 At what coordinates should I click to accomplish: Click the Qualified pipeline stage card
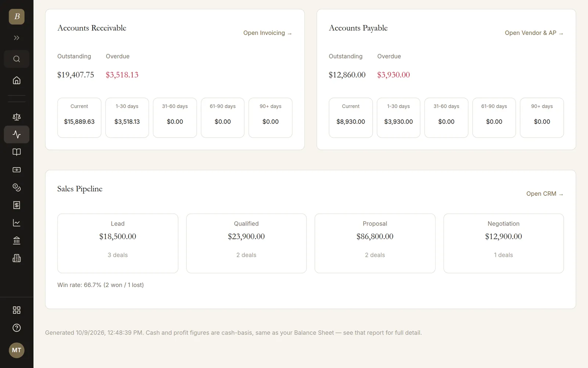[246, 243]
